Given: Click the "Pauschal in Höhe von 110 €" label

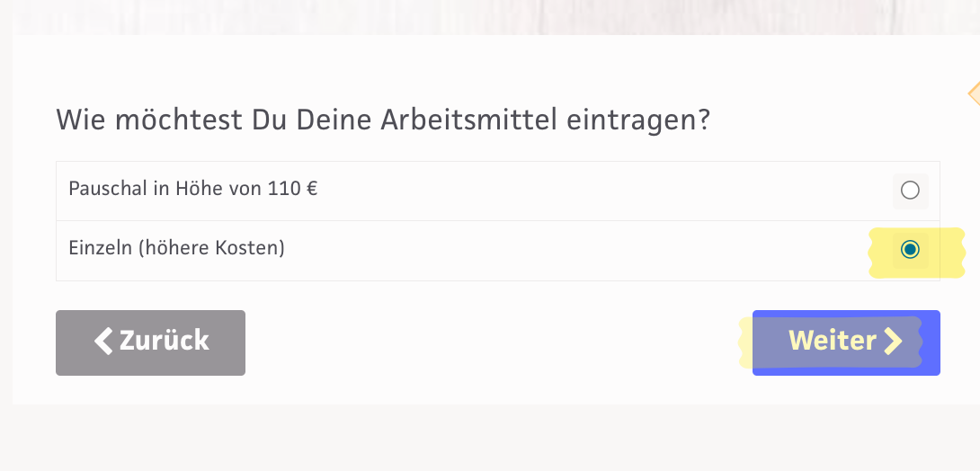Looking at the screenshot, I should point(192,190).
